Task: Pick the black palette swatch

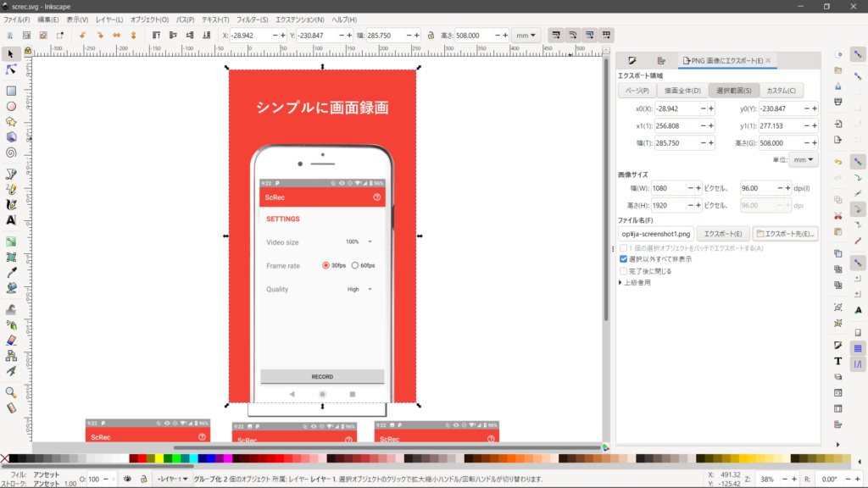Action: 14,458
